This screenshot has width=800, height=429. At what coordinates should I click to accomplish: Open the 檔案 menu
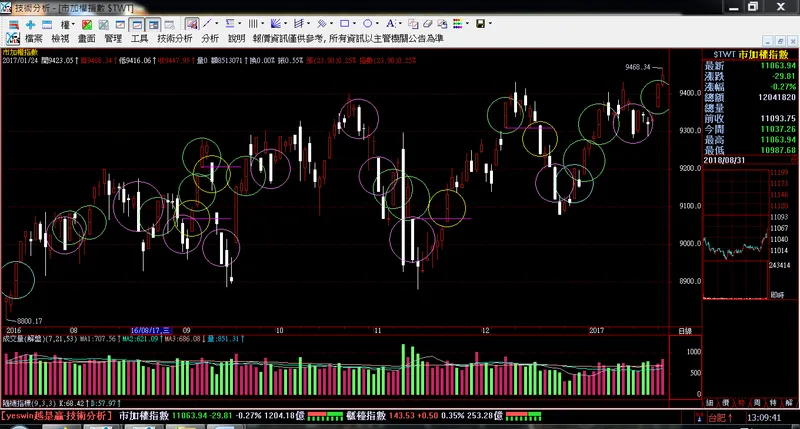(34, 38)
